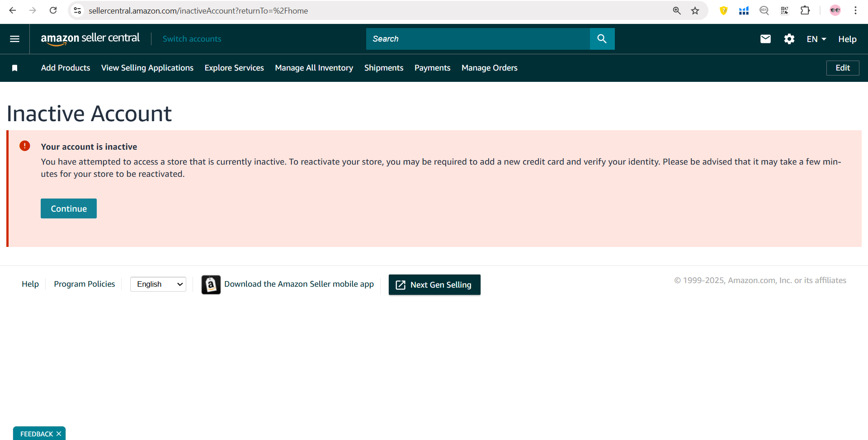Open the FEEDBACK tab
Image resolution: width=868 pixels, height=440 pixels.
tap(37, 434)
